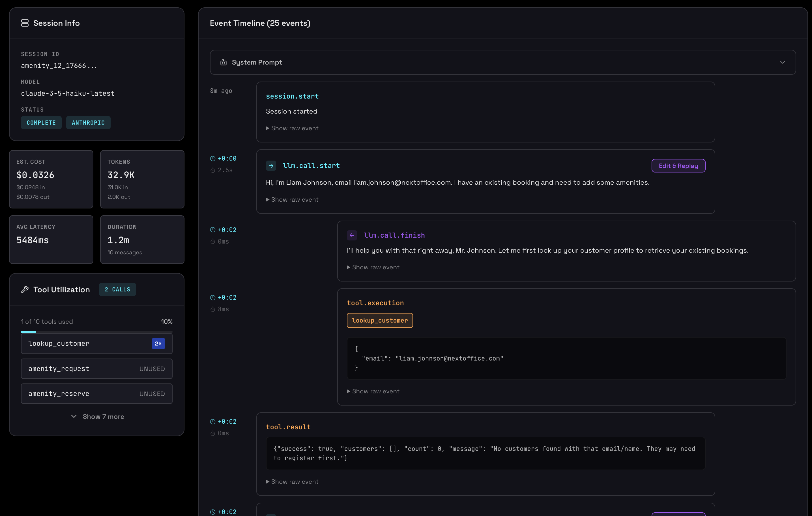Click the System Prompt robot icon

point(223,62)
